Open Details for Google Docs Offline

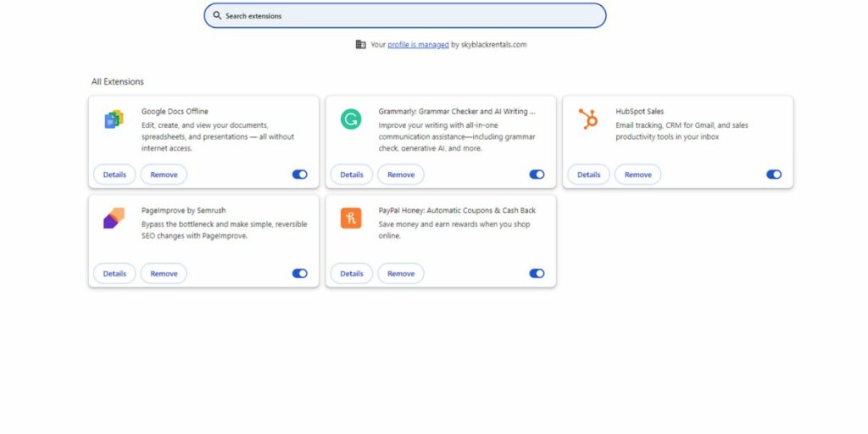pos(114,175)
